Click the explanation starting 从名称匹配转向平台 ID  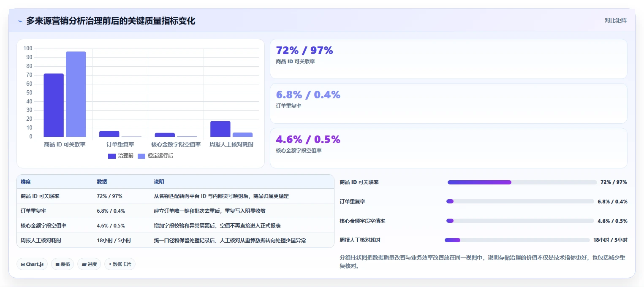[221, 196]
